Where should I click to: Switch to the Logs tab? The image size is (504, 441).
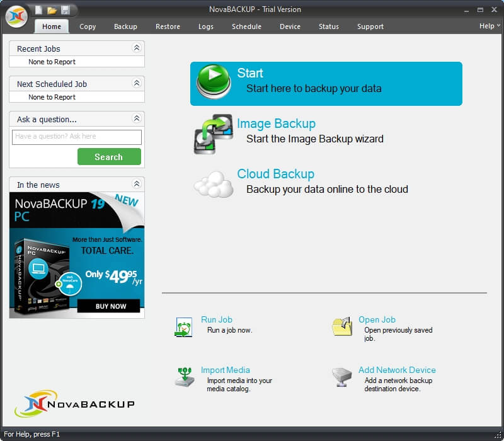click(x=206, y=26)
